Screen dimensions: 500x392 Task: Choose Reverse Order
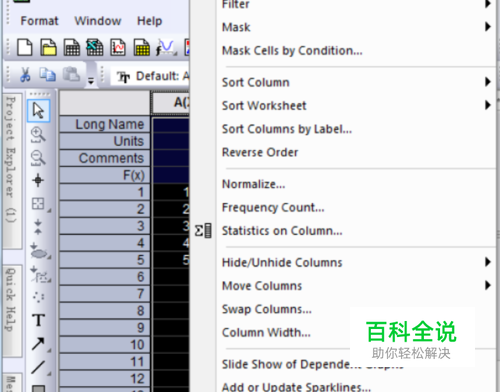pyautogui.click(x=260, y=152)
